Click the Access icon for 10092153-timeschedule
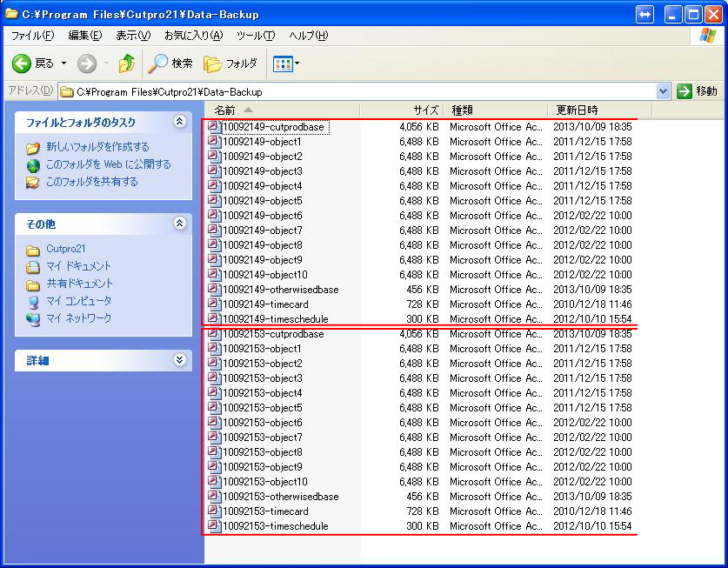Viewport: 728px width, 568px height. 214,526
